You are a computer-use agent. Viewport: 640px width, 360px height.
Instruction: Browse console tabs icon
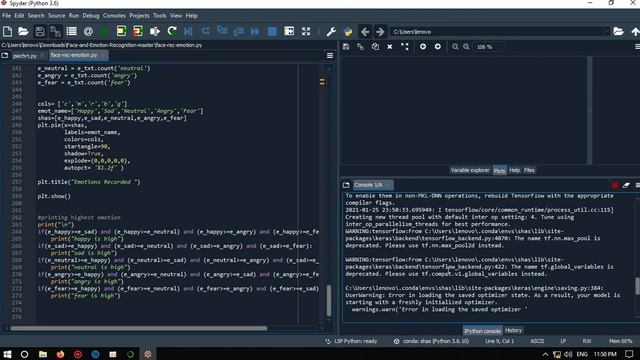[x=346, y=185]
